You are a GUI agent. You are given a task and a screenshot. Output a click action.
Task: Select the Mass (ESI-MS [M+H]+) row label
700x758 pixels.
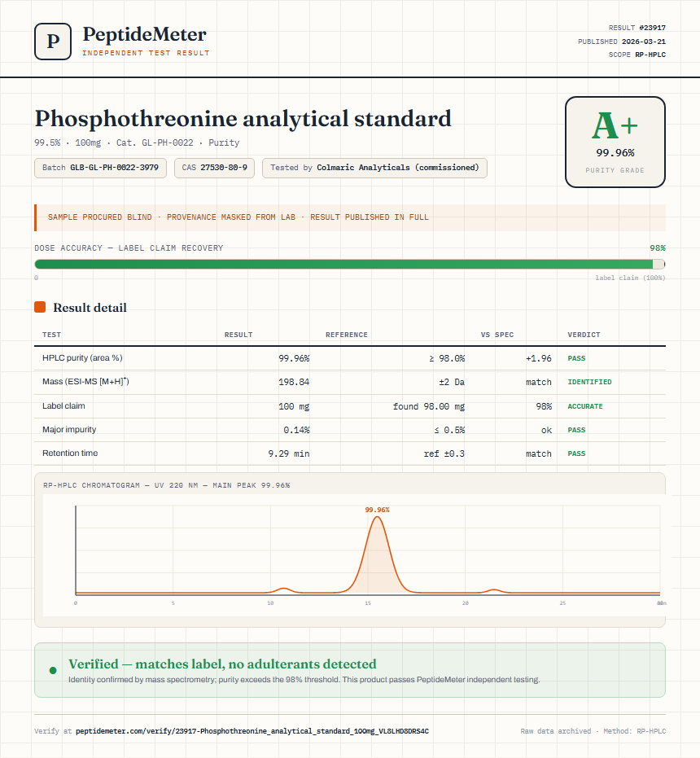click(85, 381)
